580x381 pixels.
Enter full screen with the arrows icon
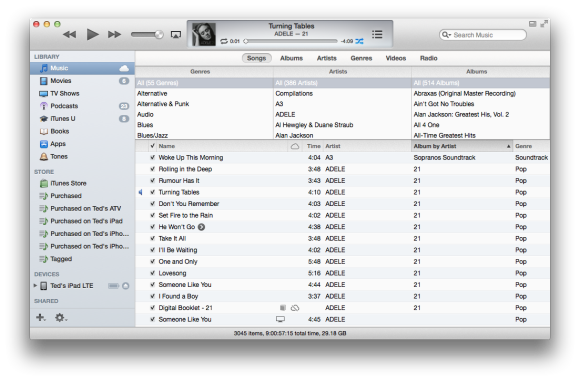pyautogui.click(x=544, y=24)
